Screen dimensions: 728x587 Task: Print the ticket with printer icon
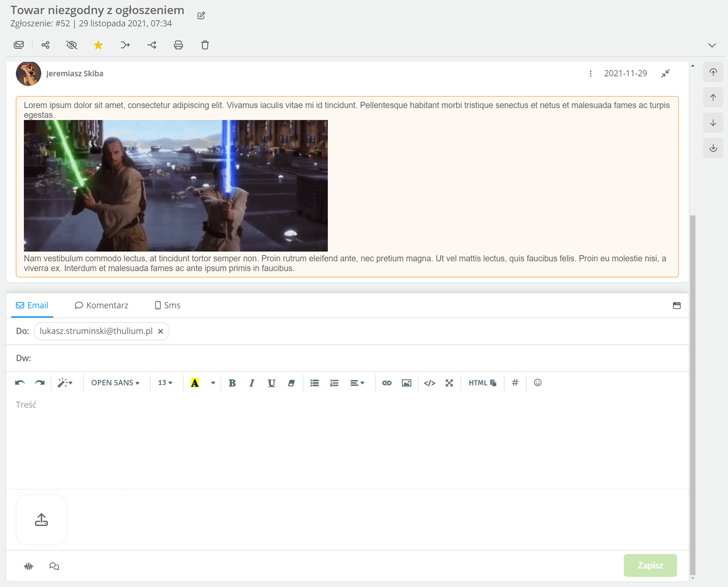point(178,45)
